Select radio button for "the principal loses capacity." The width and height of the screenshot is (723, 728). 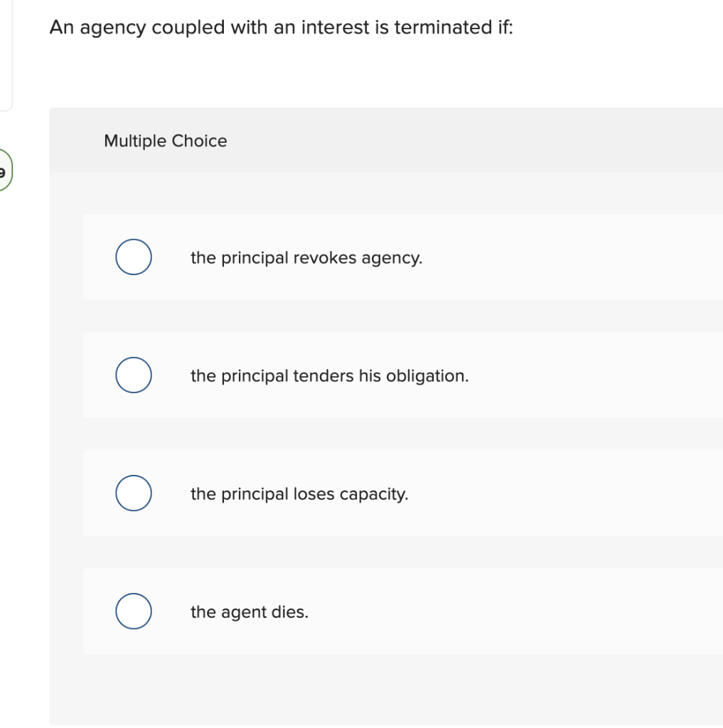tap(133, 493)
